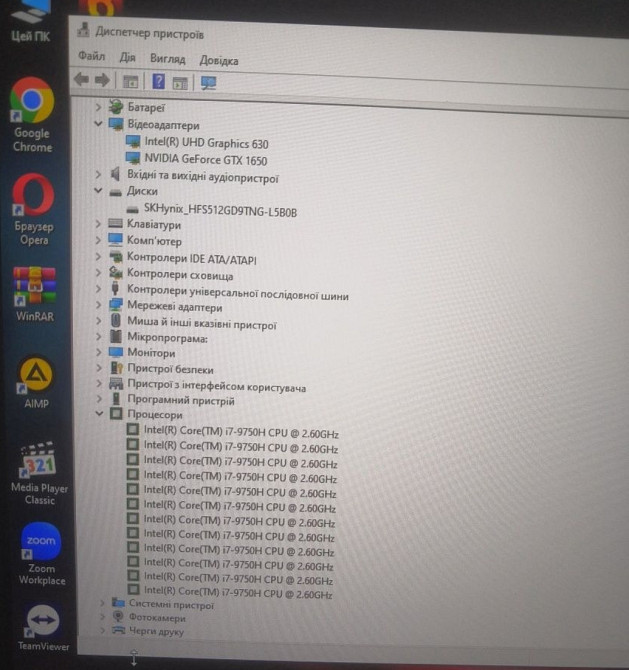This screenshot has height=670, width=629.
Task: Collapse the Процесори category
Action: (99, 413)
